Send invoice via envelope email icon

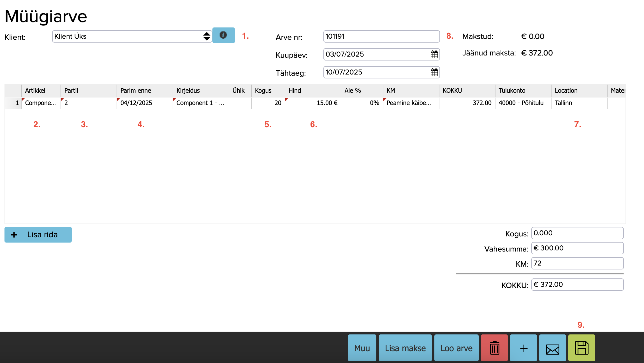552,348
